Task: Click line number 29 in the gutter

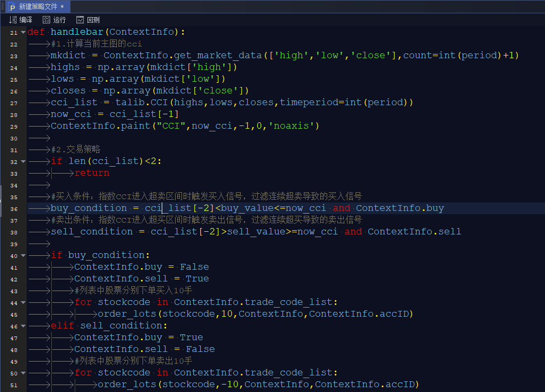Action: 13,127
